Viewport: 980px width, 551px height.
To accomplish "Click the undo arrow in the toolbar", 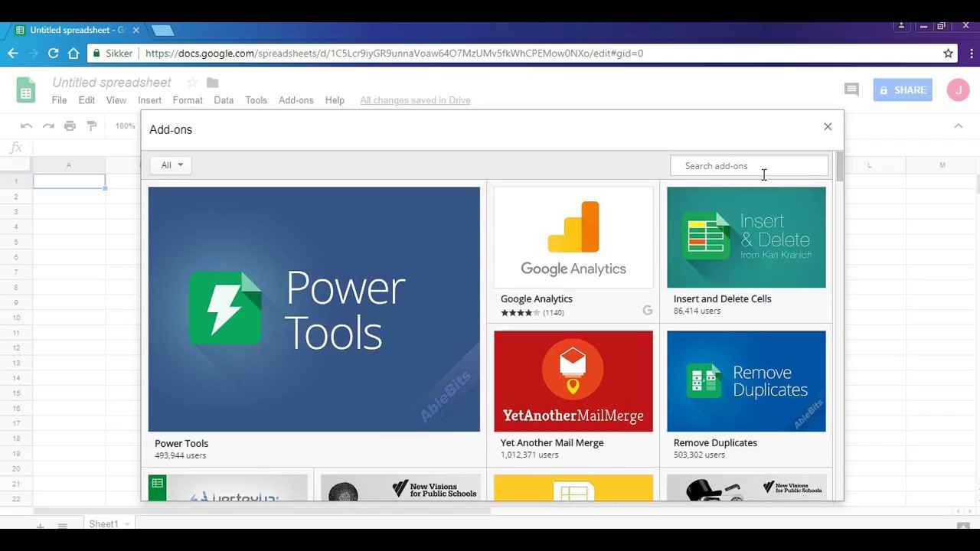I will (x=27, y=126).
